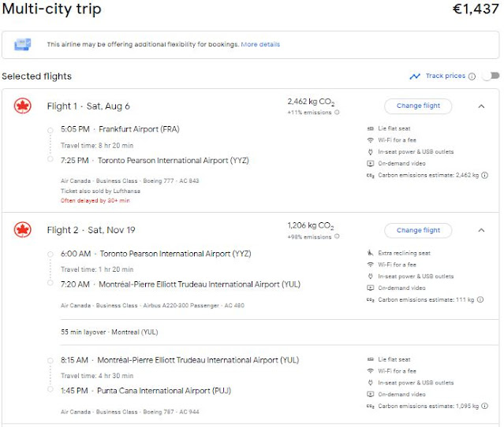The width and height of the screenshot is (504, 427).
Task: Click info icon beside 111 kg carbon estimate
Action: tap(481, 299)
